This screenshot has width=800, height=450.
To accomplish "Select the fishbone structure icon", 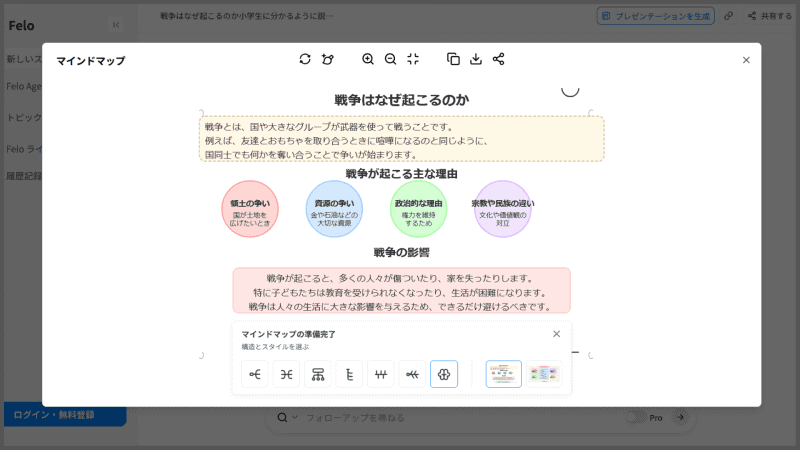I will tap(412, 374).
